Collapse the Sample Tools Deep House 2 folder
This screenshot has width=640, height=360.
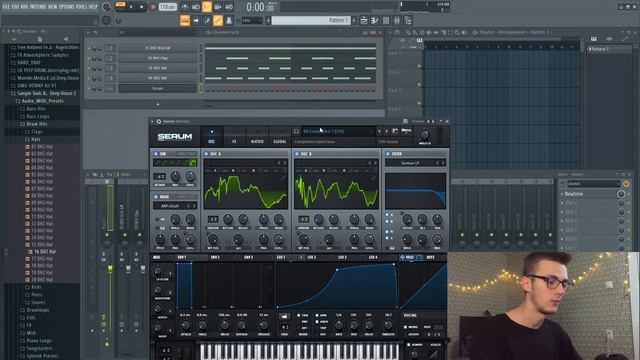click(x=43, y=93)
